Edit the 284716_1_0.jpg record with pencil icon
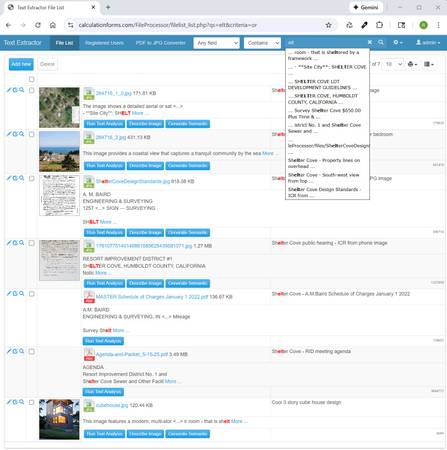Image resolution: width=447 pixels, height=450 pixels. [9, 90]
